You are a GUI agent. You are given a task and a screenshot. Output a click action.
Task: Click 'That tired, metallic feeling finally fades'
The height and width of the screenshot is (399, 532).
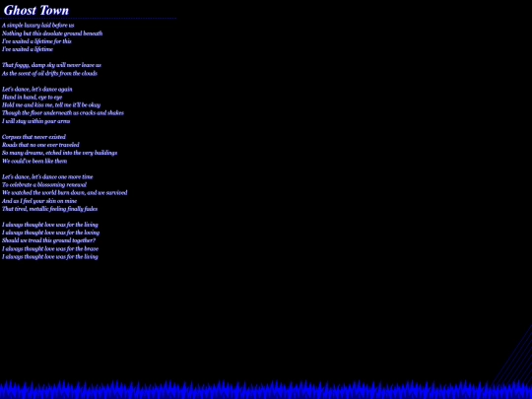[50, 209]
